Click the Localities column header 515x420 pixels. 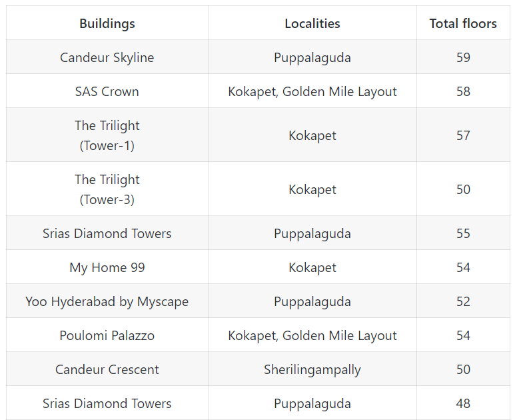pos(312,23)
